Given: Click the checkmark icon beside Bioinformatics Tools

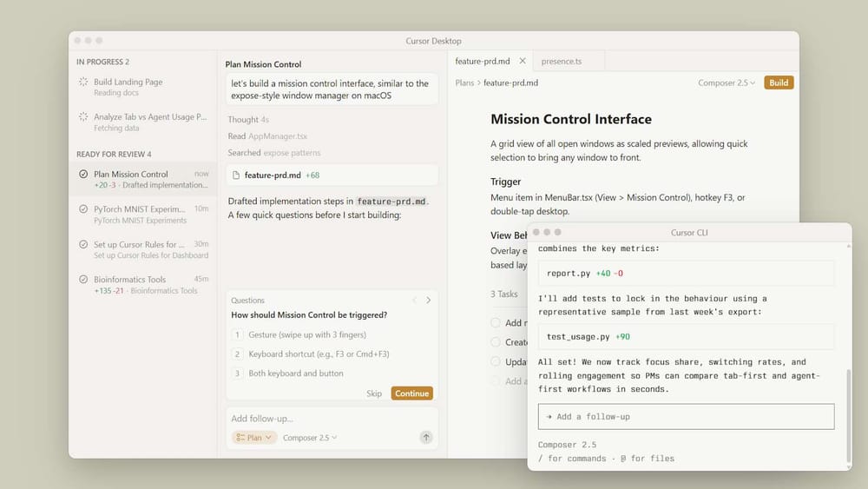Looking at the screenshot, I should tap(83, 280).
